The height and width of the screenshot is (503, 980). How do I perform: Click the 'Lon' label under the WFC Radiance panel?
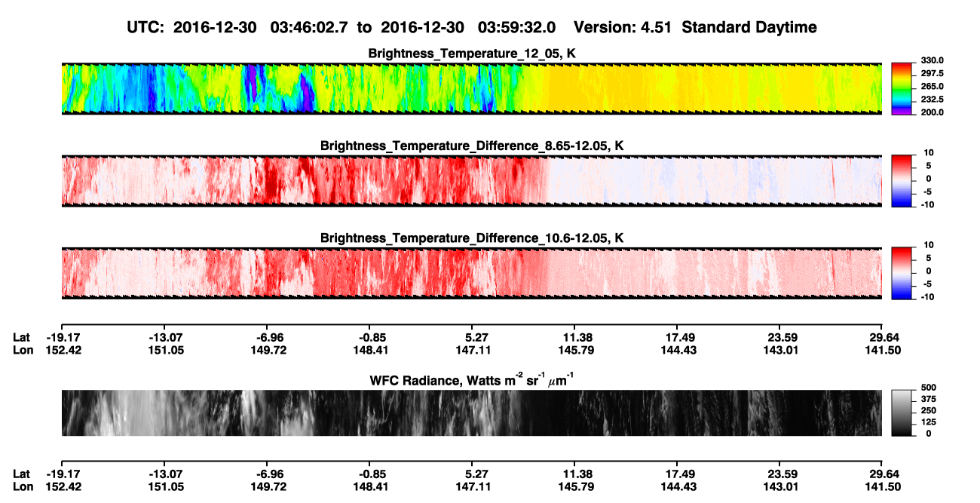[x=23, y=486]
